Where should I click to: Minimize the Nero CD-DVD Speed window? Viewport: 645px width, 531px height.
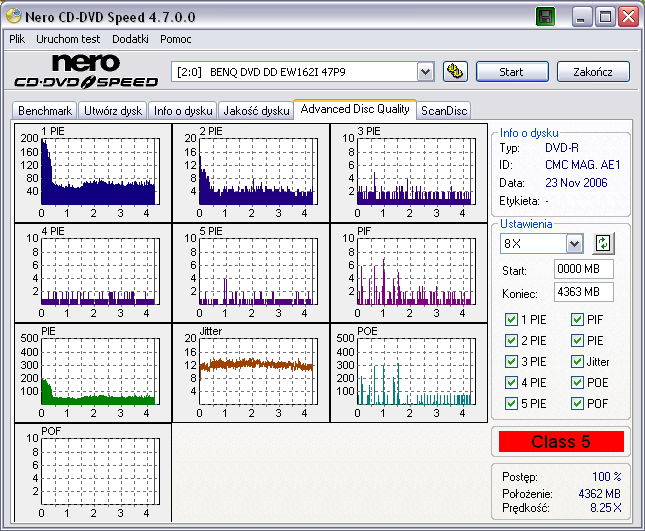click(581, 17)
